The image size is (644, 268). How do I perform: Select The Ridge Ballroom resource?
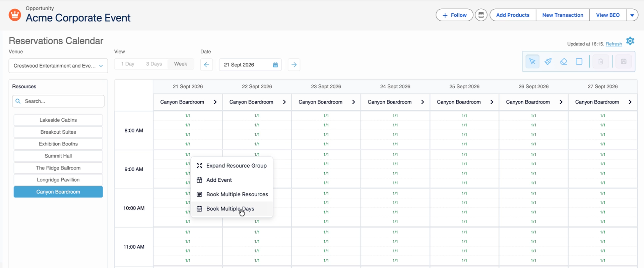pyautogui.click(x=58, y=168)
